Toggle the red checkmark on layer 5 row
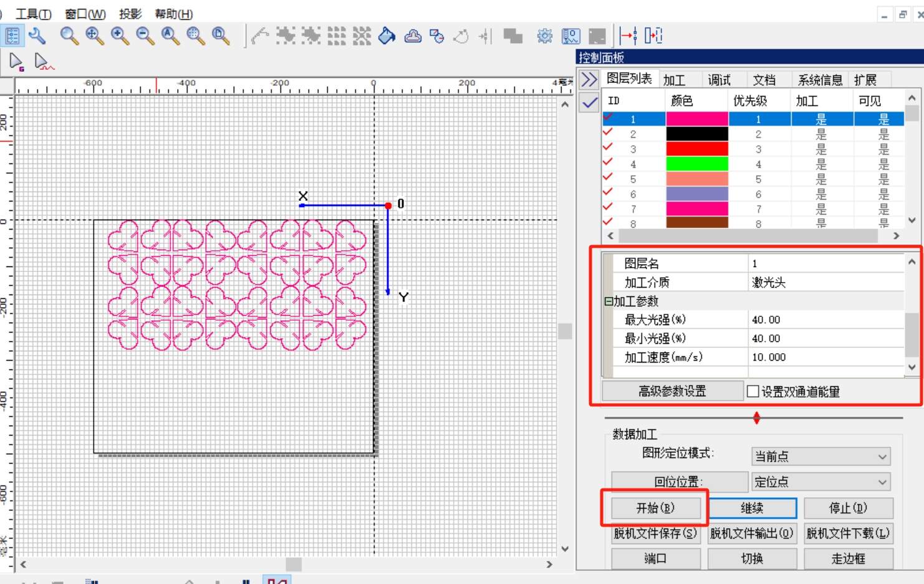 tap(608, 177)
